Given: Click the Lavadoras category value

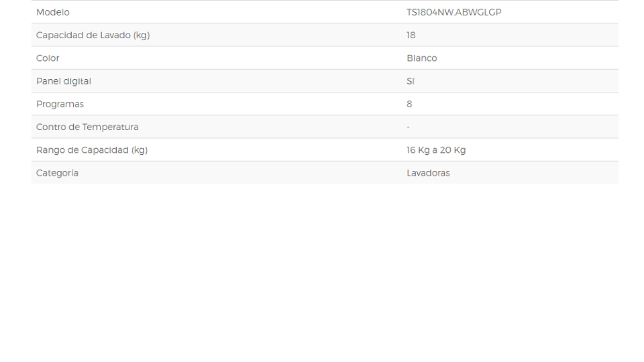Looking at the screenshot, I should tap(429, 173).
